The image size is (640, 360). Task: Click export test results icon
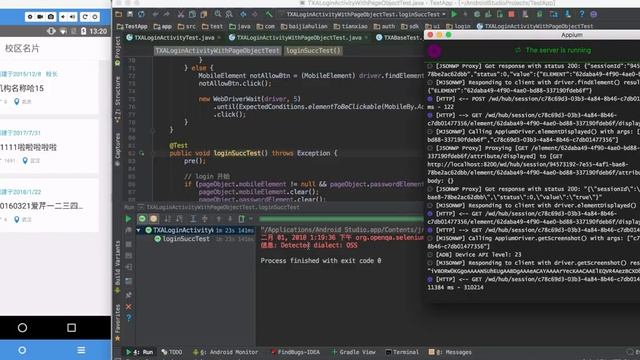tap(242, 219)
